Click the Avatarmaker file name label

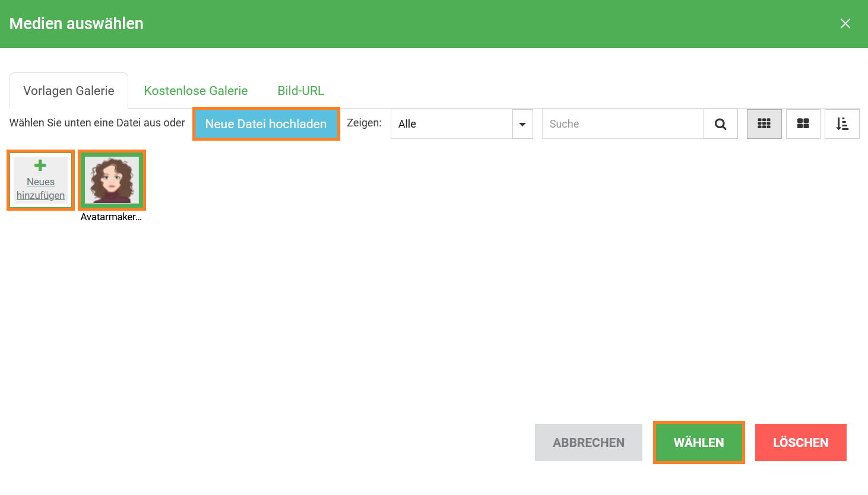pos(111,217)
